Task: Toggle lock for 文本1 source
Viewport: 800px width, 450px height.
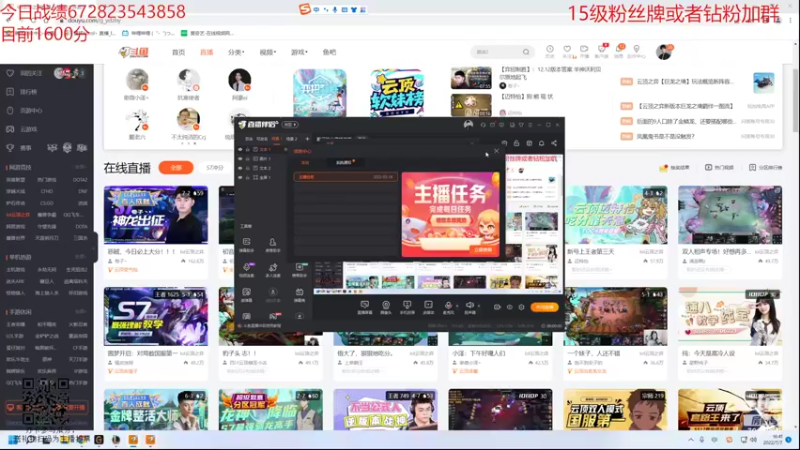Action: pyautogui.click(x=248, y=149)
